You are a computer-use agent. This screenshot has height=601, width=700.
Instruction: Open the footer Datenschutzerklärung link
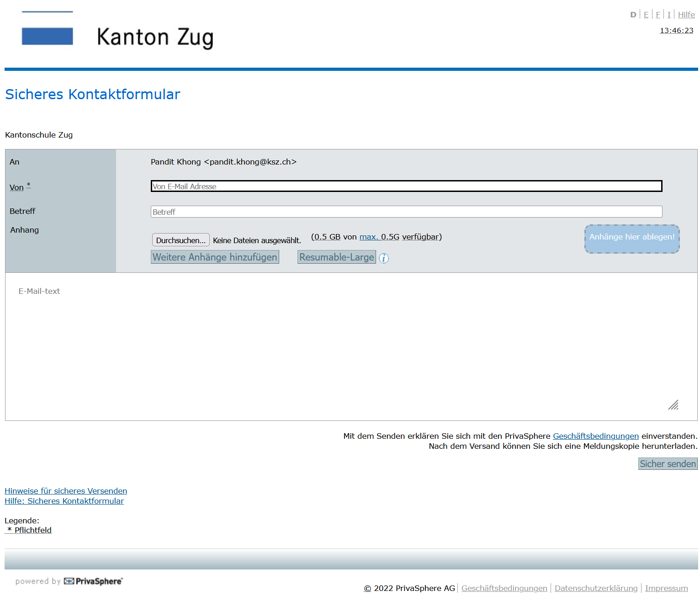(596, 588)
